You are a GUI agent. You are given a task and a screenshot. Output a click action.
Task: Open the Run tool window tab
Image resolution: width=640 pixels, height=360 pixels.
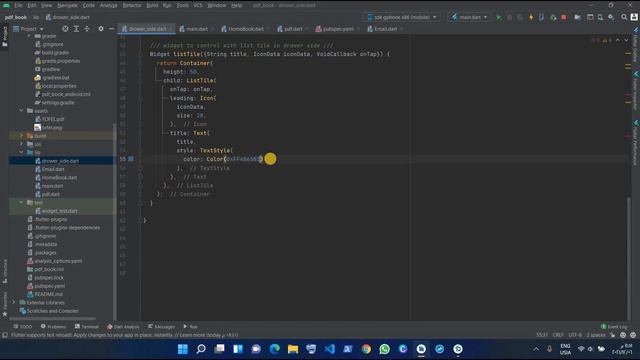tap(191, 327)
